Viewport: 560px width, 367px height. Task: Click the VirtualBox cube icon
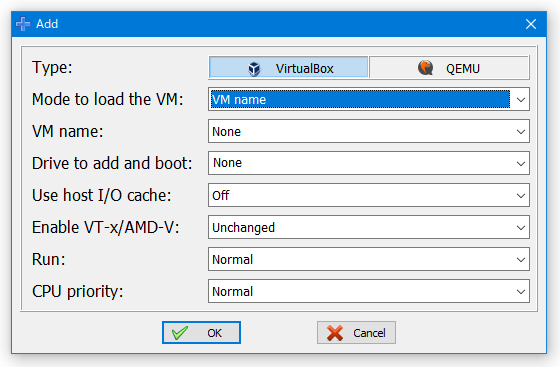[x=254, y=68]
